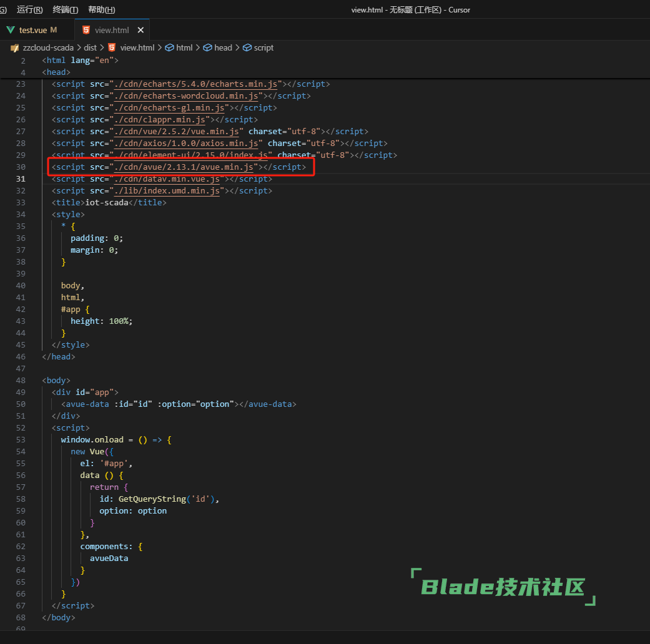Switch to the test.vue tab
The image size is (650, 644).
(32, 30)
